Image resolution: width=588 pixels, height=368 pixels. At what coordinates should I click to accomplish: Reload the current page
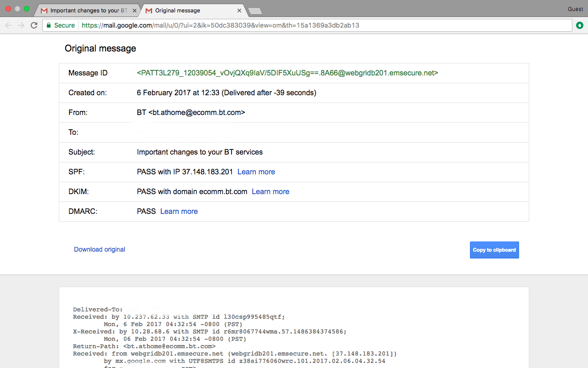34,25
